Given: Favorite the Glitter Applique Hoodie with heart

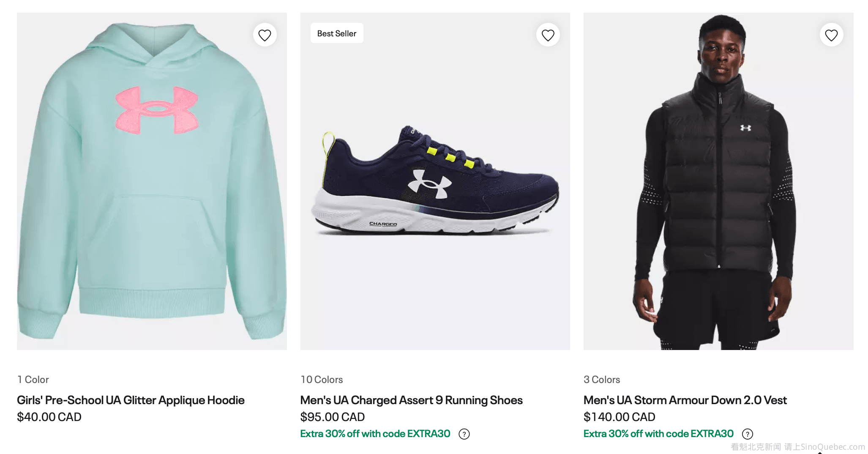Looking at the screenshot, I should [x=265, y=35].
